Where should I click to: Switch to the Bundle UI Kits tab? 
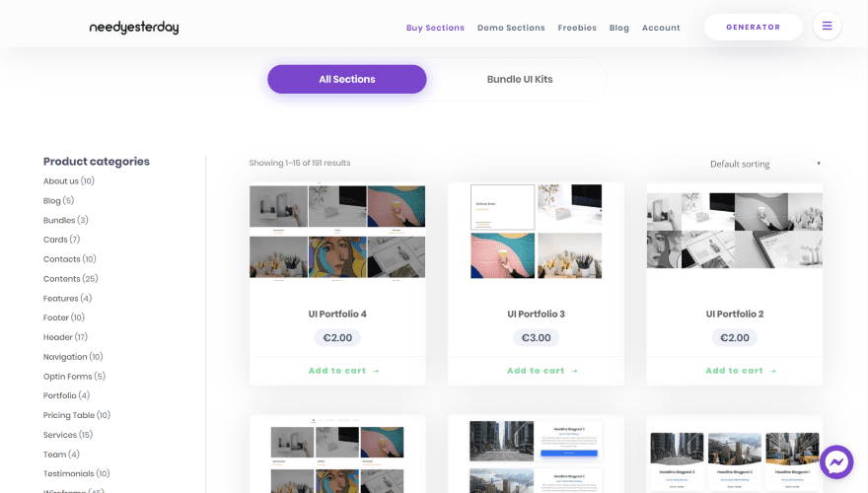(x=520, y=79)
